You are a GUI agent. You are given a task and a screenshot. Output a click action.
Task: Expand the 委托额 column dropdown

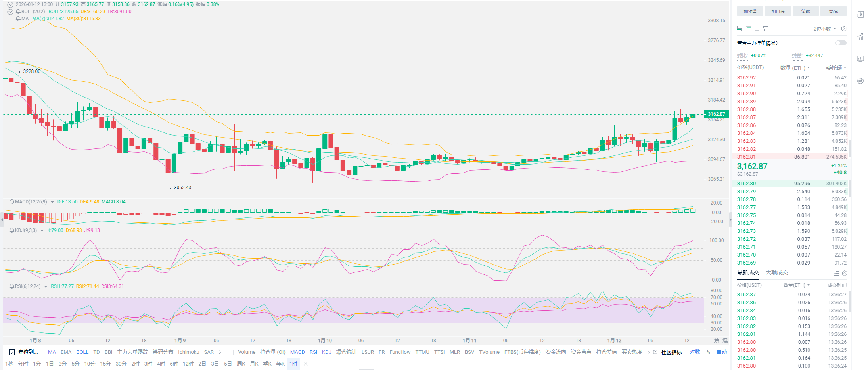coord(836,68)
